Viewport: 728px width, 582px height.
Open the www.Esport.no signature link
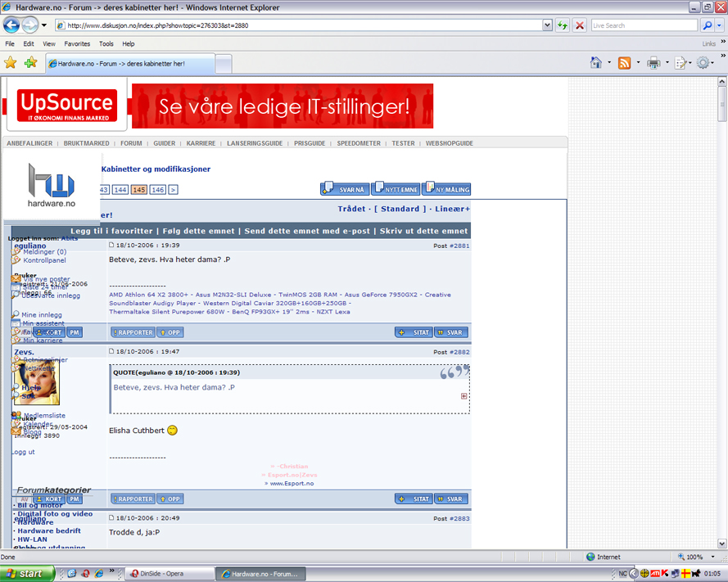[292, 484]
